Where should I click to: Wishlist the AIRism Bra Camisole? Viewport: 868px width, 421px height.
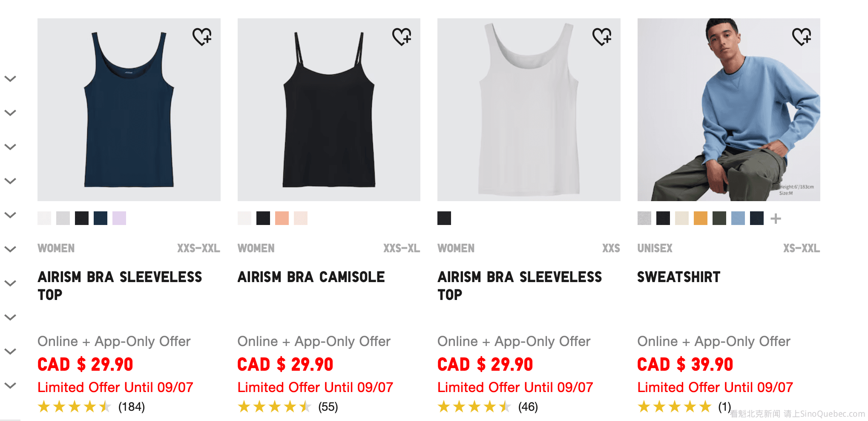click(402, 37)
